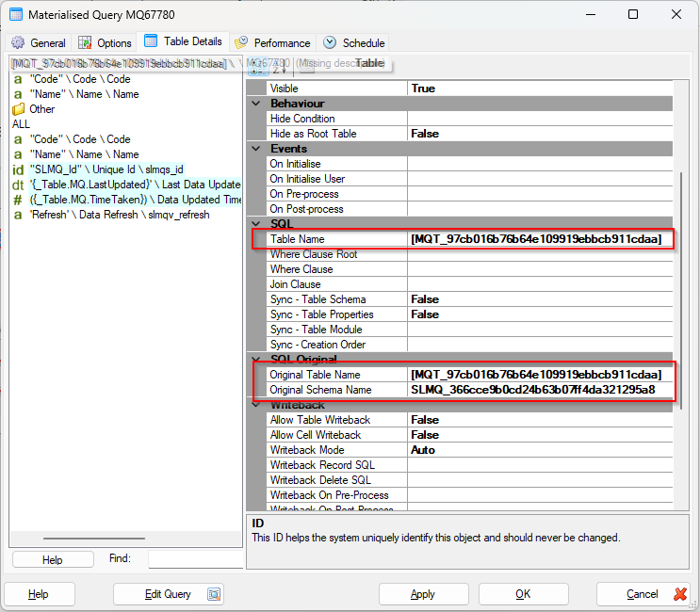Image resolution: width=700 pixels, height=612 pixels.
Task: Click the # icon for Data Updated Time
Action: pos(18,201)
